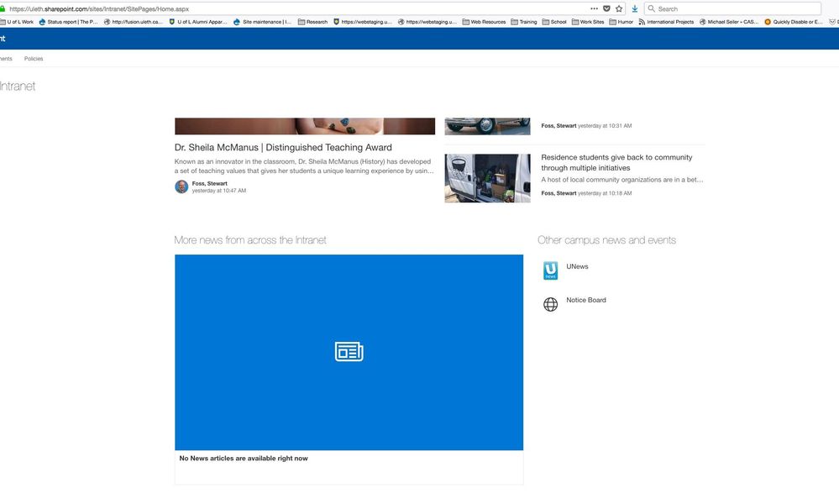The image size is (839, 504).
Task: Click the Notice Board globe icon
Action: pos(550,304)
